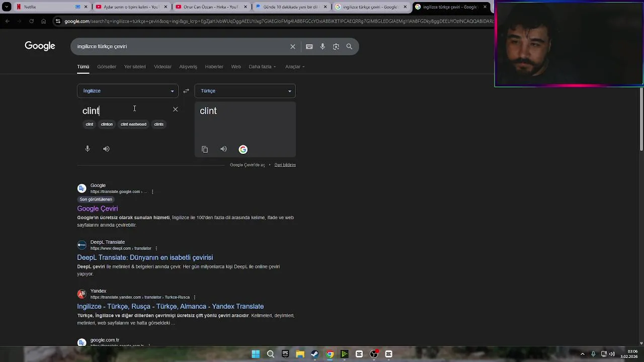Image resolution: width=644 pixels, height=362 pixels.
Task: Click the browser address bar URL
Action: [x=278, y=21]
